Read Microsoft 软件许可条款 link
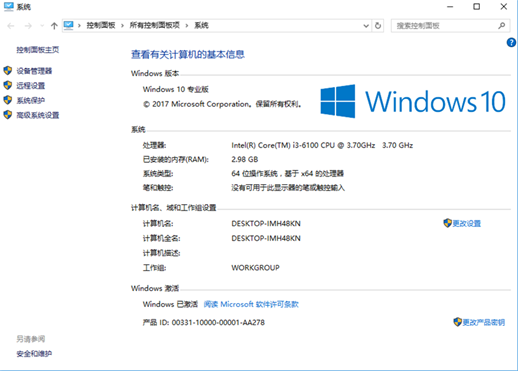 click(x=251, y=304)
